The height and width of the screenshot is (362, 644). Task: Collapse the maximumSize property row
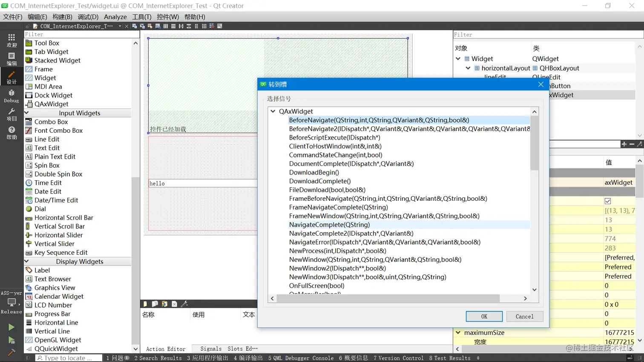click(458, 332)
